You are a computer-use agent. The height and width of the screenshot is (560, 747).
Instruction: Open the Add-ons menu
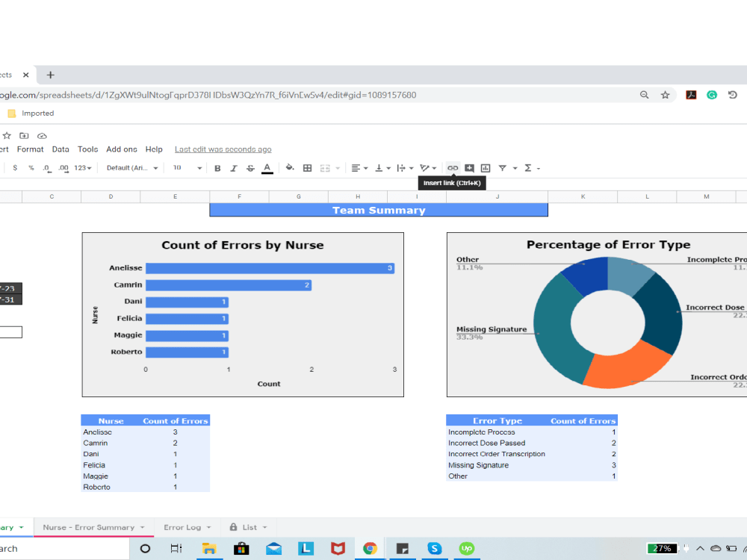[122, 149]
